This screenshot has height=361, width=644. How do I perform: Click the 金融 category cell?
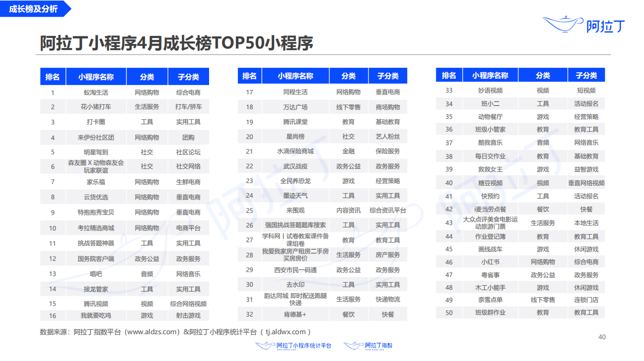(349, 151)
